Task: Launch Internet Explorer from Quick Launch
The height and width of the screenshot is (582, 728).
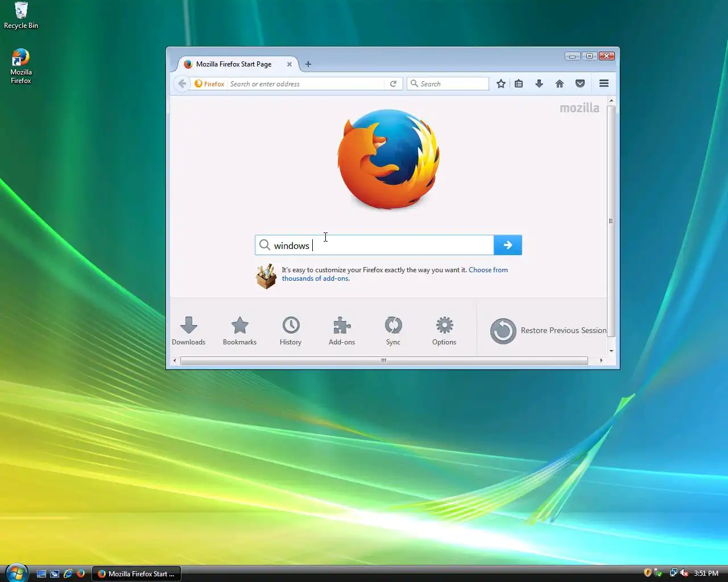Action: click(68, 573)
